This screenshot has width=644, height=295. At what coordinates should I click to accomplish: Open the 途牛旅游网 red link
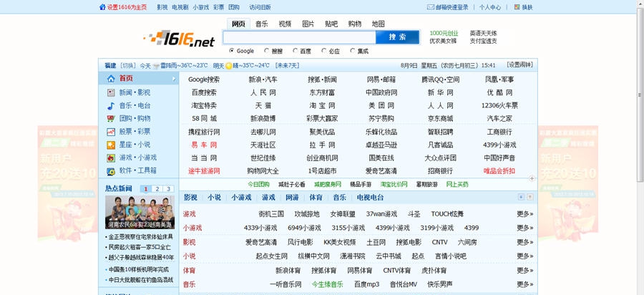(204, 171)
